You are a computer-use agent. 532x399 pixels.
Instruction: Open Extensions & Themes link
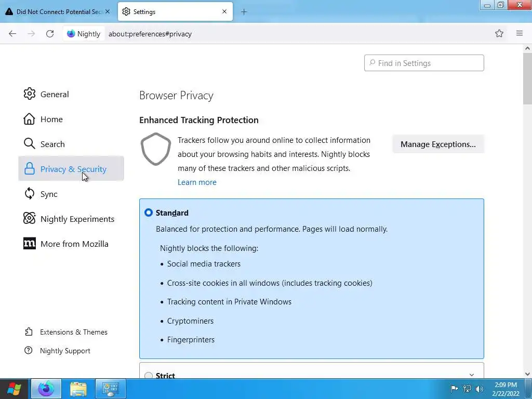click(74, 332)
